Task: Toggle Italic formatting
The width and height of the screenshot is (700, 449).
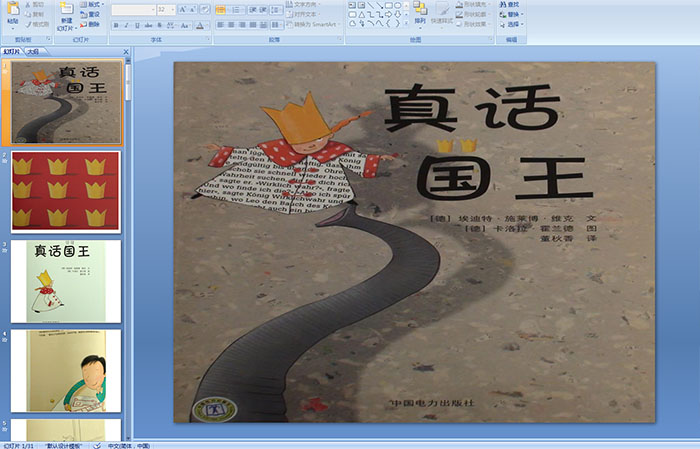Action: pyautogui.click(x=127, y=25)
